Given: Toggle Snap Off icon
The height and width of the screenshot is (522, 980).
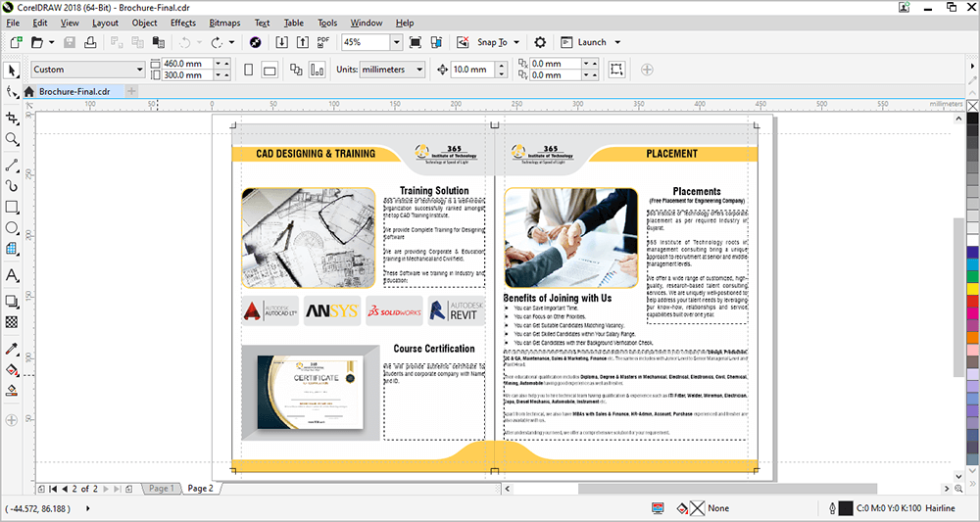Looking at the screenshot, I should tap(463, 42).
